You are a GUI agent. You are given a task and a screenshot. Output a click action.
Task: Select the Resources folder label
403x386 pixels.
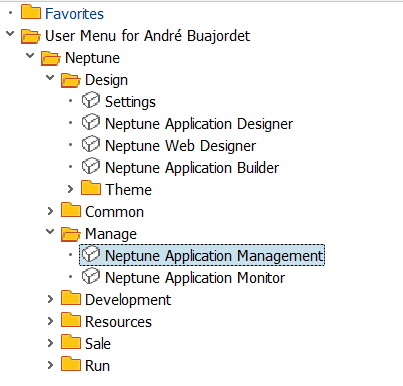[x=118, y=322]
